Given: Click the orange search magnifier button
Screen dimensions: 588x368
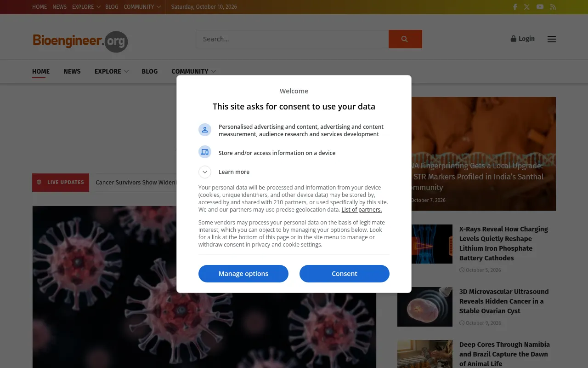Looking at the screenshot, I should click(x=405, y=39).
